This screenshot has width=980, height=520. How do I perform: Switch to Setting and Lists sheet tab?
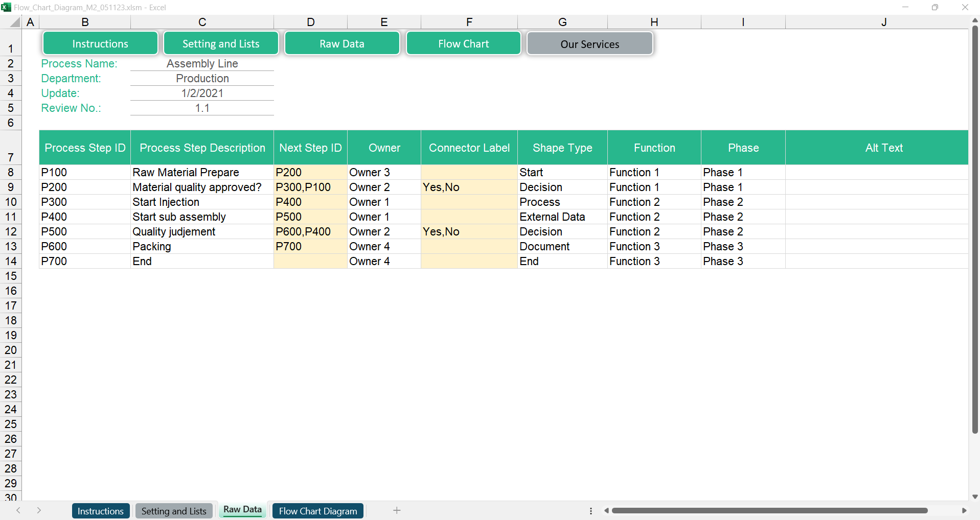coord(174,511)
